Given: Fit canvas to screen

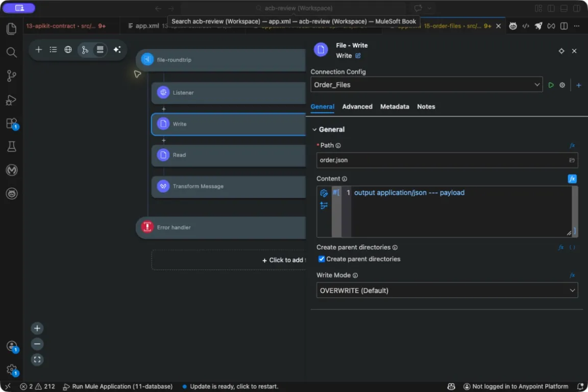Looking at the screenshot, I should [37, 360].
